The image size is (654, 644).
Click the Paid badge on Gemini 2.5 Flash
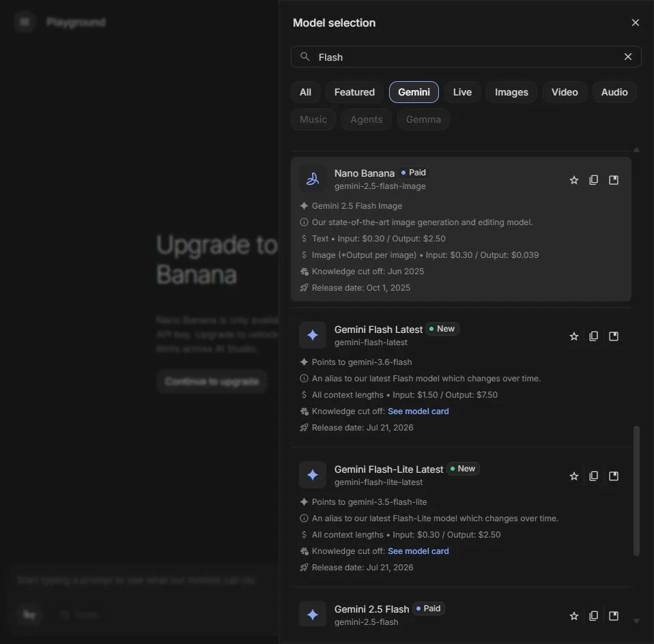coord(428,609)
